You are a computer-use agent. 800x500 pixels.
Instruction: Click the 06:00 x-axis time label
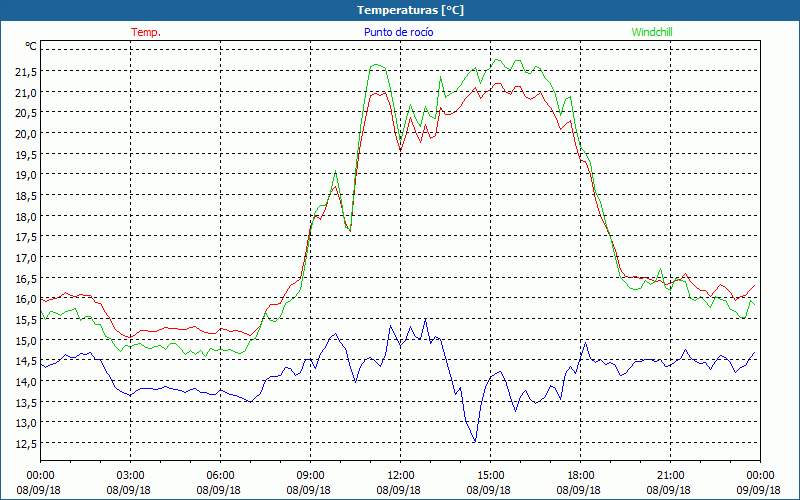click(220, 476)
